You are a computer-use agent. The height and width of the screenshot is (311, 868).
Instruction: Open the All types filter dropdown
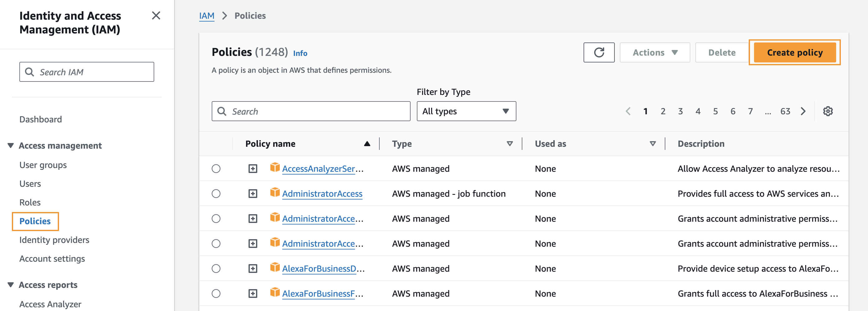click(466, 111)
